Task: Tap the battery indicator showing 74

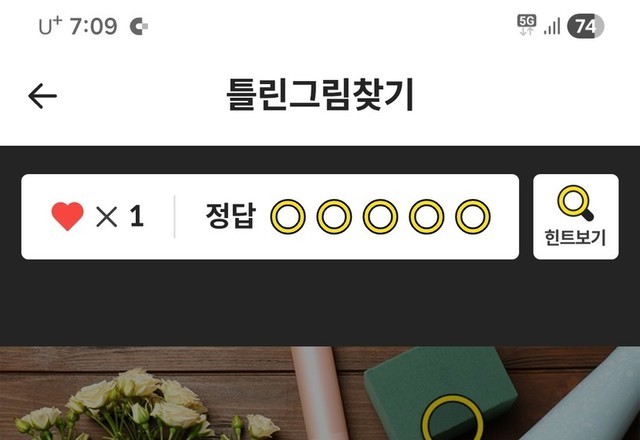Action: click(585, 26)
